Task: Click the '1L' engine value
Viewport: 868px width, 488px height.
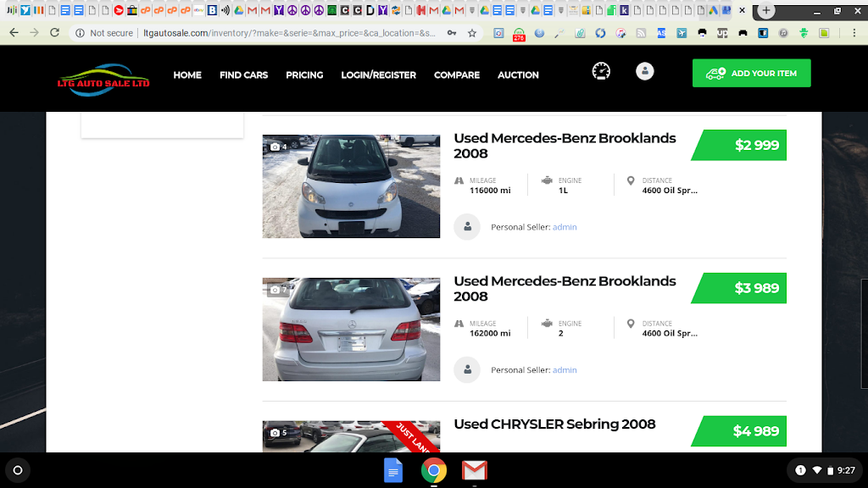Action: point(563,191)
